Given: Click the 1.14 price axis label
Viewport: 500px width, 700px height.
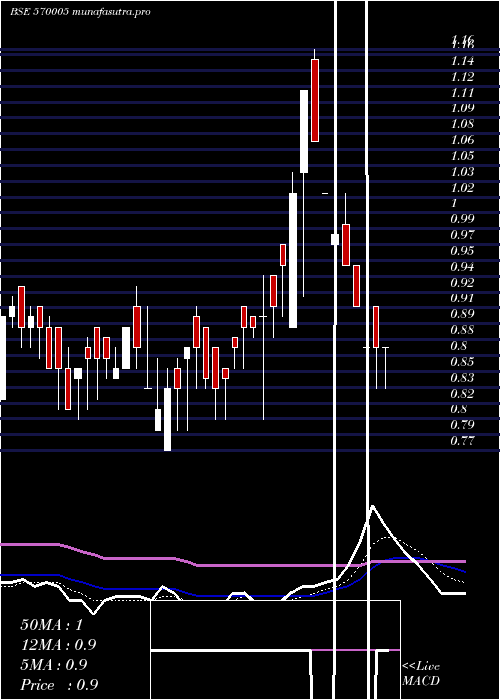Looking at the screenshot, I should click(x=462, y=61).
